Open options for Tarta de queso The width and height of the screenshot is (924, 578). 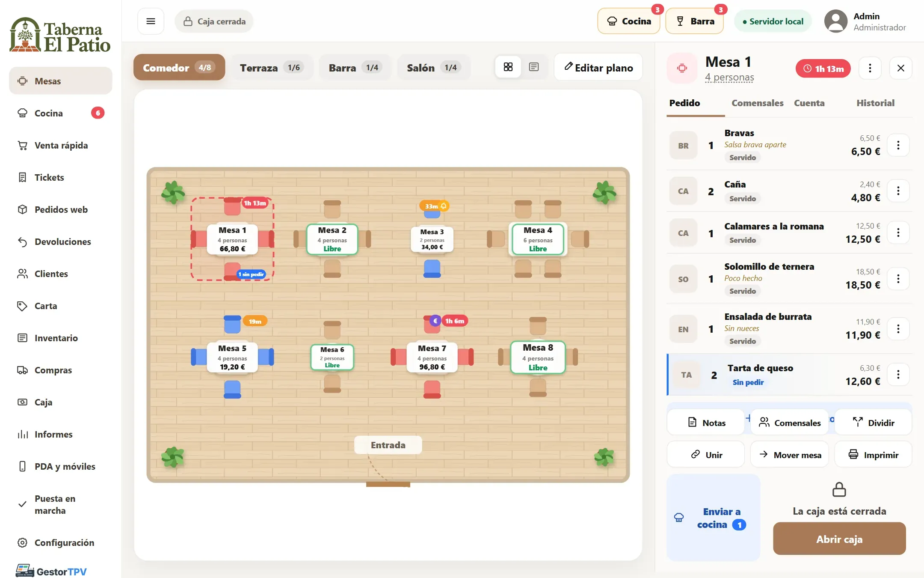898,375
